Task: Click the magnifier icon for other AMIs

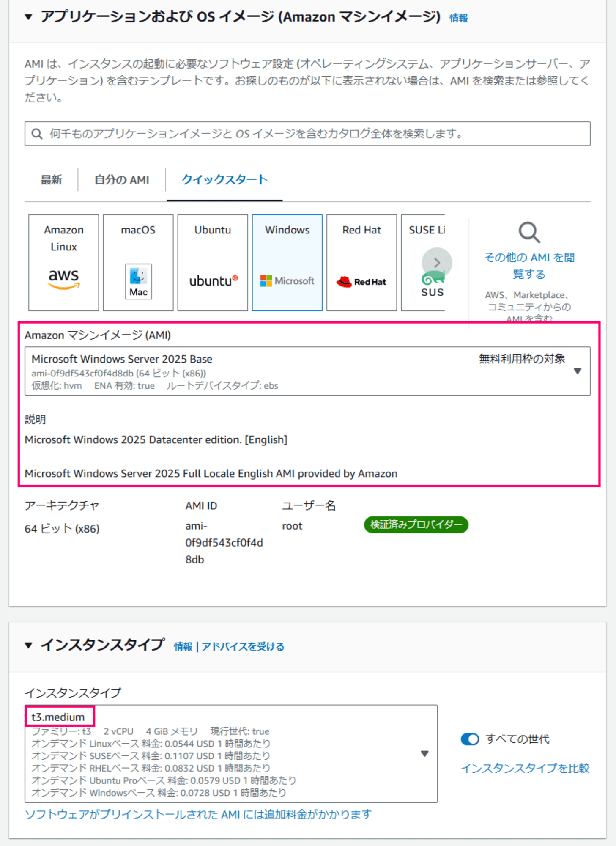Action: 529,233
